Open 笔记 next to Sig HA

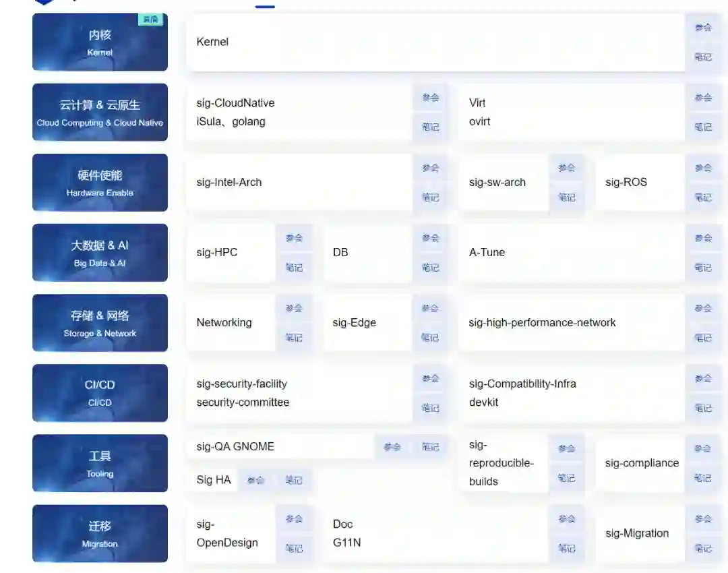[294, 480]
